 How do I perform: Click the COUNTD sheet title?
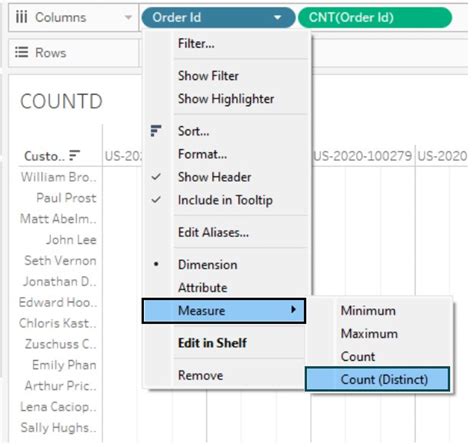point(61,101)
